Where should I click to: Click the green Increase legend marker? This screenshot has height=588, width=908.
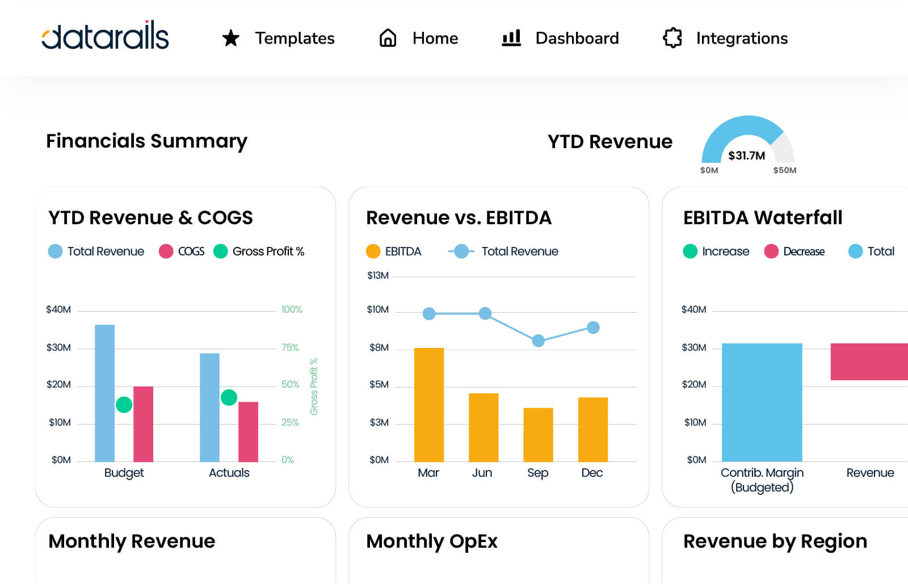pos(690,251)
